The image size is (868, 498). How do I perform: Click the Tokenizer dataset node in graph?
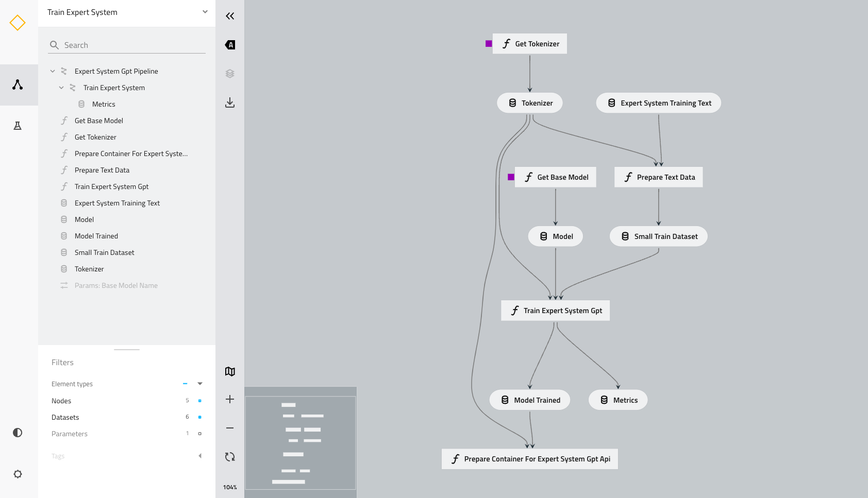[x=530, y=103]
